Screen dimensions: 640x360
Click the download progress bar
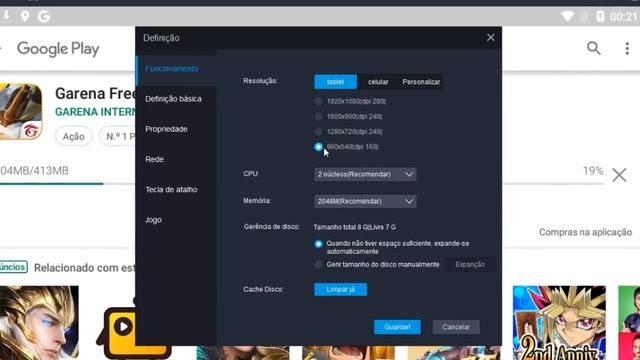pos(67,184)
